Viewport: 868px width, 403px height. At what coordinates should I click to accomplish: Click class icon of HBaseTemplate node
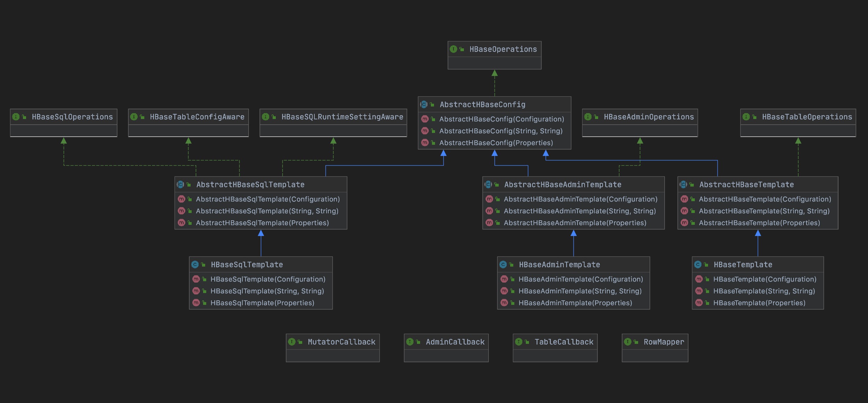(x=698, y=264)
